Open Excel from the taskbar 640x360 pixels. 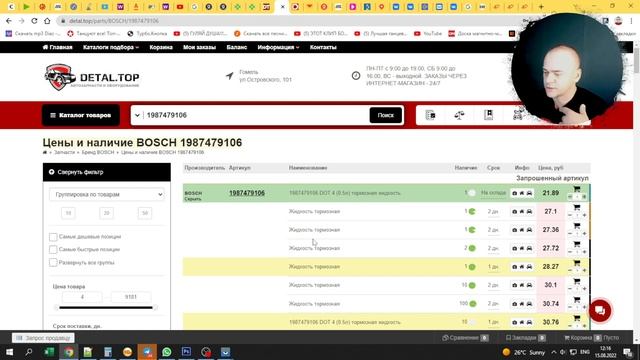[x=49, y=352]
